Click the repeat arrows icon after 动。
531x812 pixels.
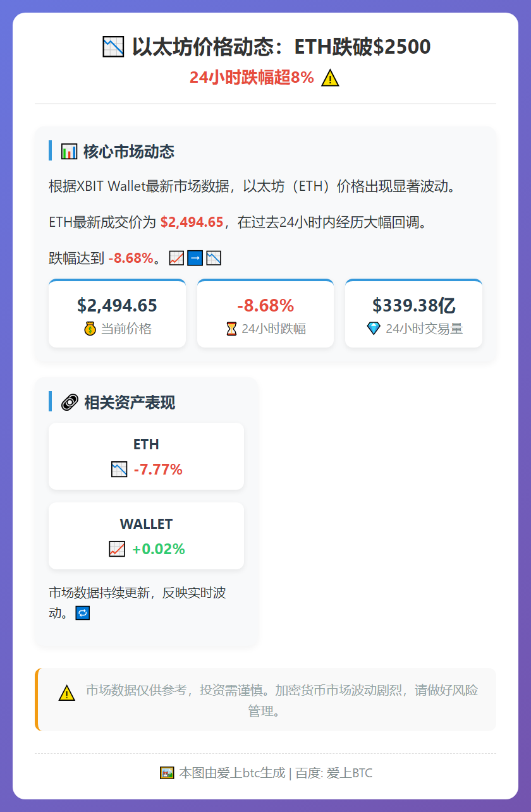click(x=83, y=613)
